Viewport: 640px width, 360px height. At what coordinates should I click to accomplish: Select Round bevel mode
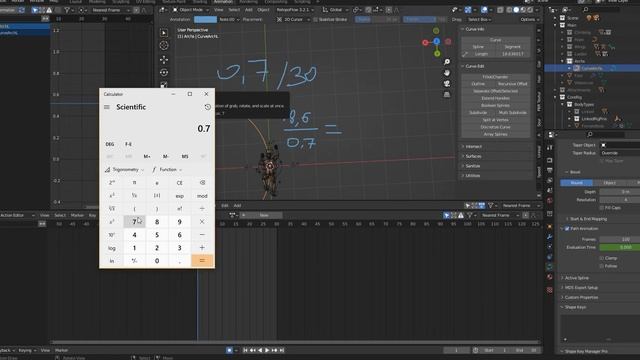(x=576, y=183)
